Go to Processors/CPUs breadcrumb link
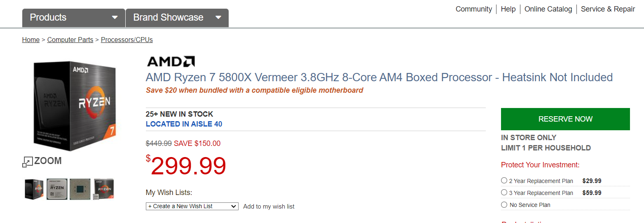 [x=127, y=40]
